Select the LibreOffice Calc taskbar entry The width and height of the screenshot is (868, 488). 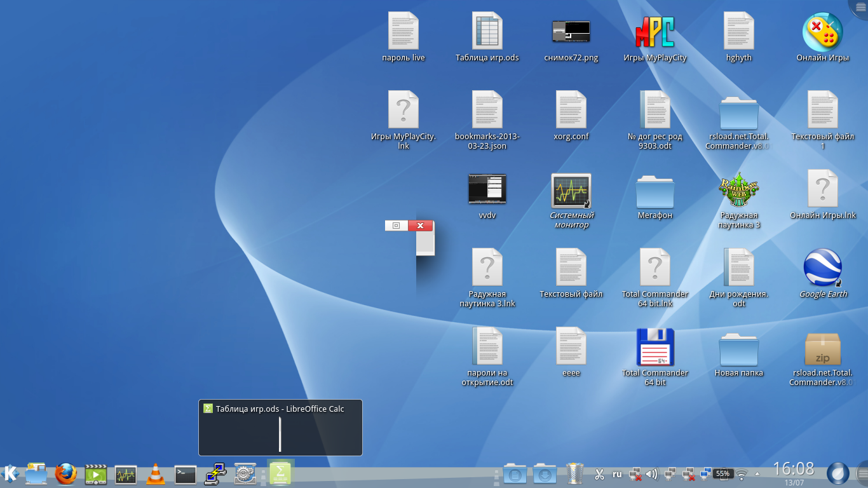pyautogui.click(x=280, y=473)
